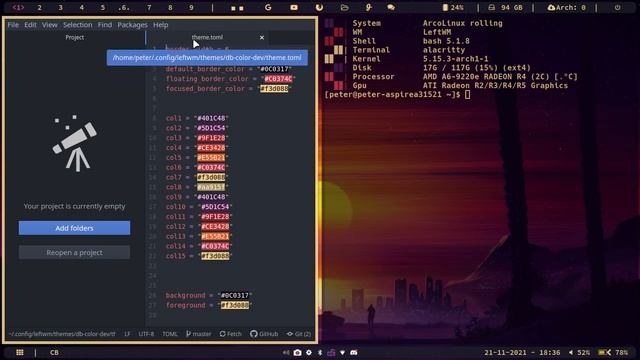Open the TOML grammar selector

pyautogui.click(x=170, y=333)
